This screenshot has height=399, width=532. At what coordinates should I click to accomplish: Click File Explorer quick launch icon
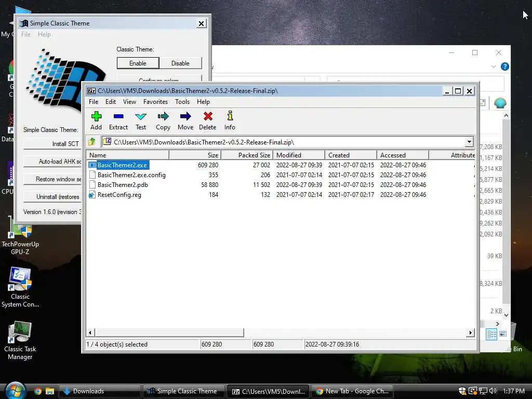click(50, 391)
